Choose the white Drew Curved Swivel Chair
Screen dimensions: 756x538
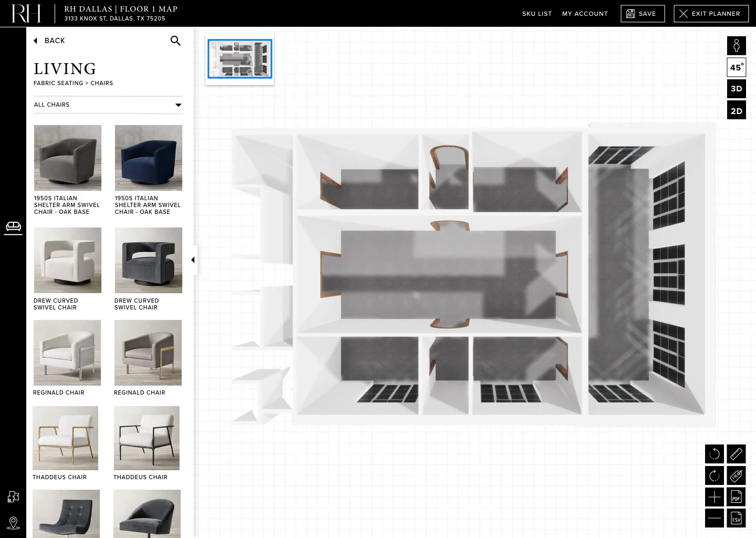pyautogui.click(x=68, y=260)
